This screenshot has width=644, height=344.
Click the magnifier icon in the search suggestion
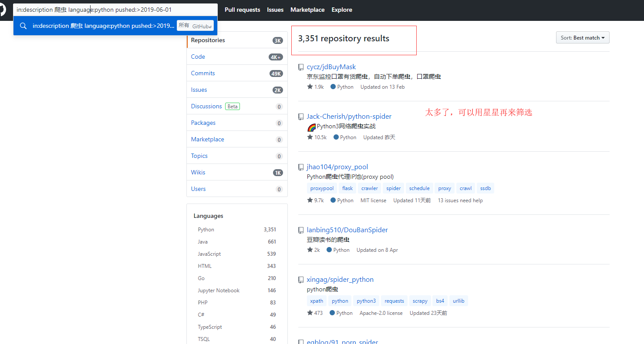(x=24, y=26)
